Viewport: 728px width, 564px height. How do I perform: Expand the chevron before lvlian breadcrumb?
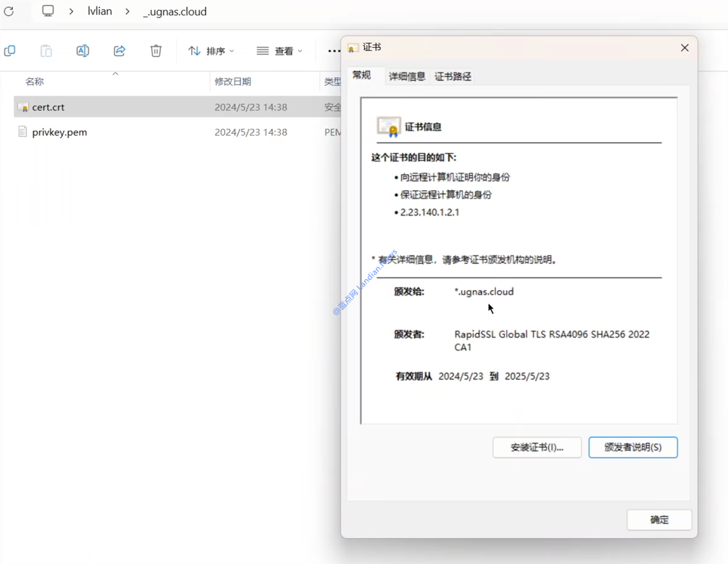point(71,11)
